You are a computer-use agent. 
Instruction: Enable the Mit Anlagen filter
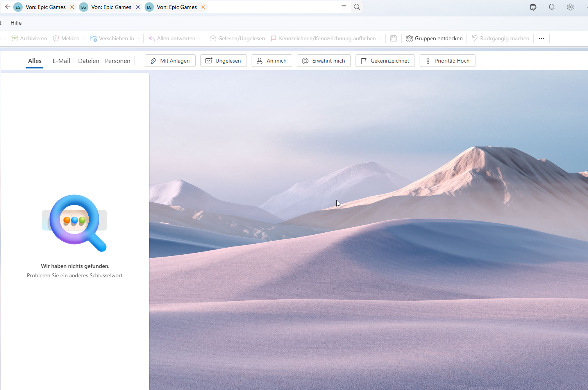170,61
